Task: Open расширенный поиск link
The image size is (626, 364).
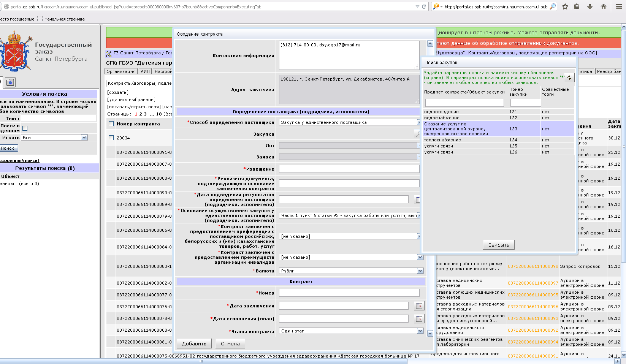Action: (19, 160)
